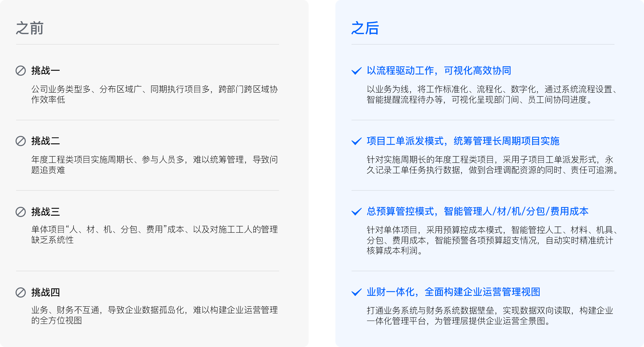
Task: Open 以流程驱动工作，可视化高效协同 heading
Action: pos(439,71)
